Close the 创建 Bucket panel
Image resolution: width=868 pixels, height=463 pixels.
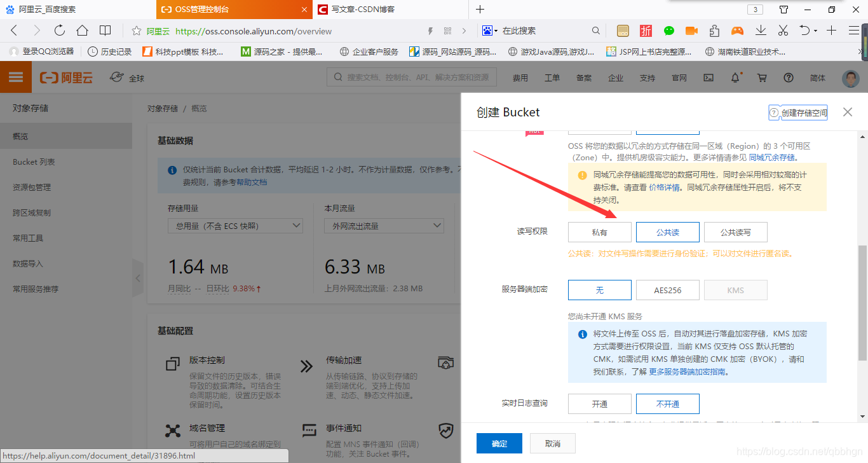pos(848,112)
